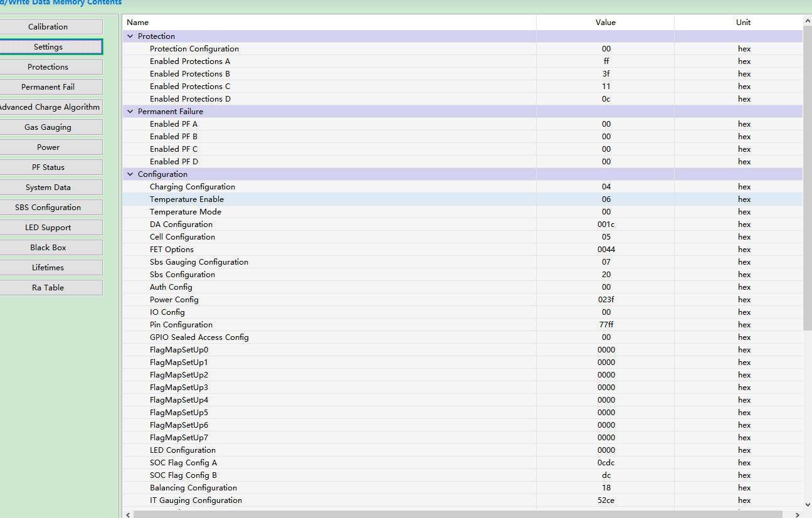Edit DA Configuration value 001c

pyautogui.click(x=606, y=225)
